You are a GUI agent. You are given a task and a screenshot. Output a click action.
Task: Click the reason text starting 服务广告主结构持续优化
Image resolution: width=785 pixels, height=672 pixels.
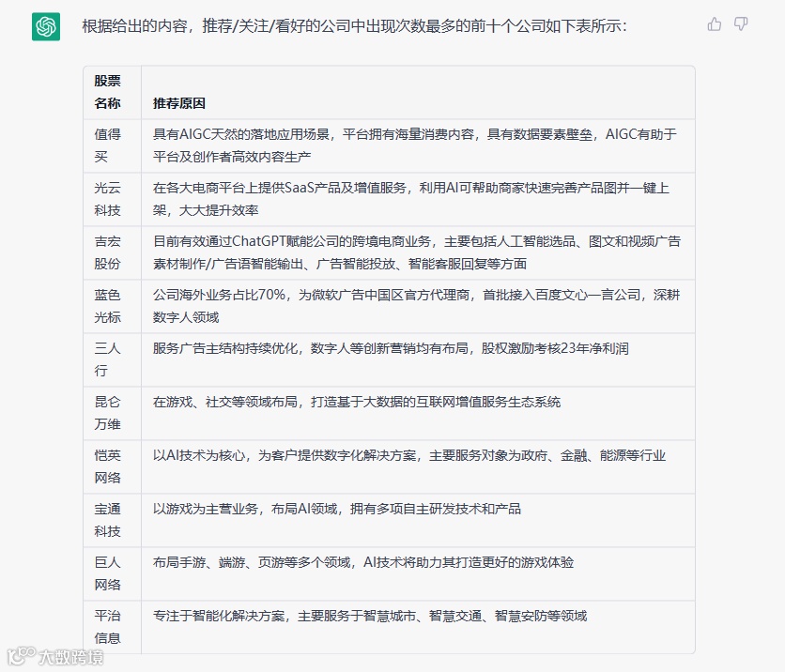tap(391, 349)
